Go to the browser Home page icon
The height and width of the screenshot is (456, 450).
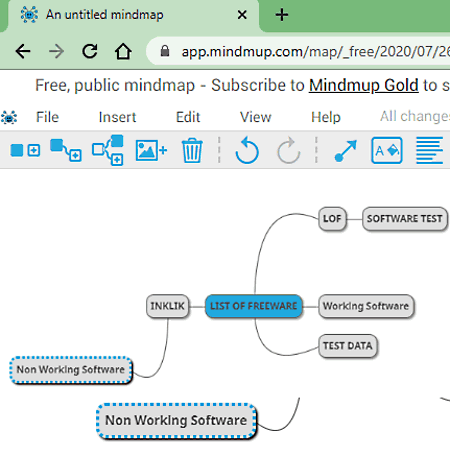123,51
